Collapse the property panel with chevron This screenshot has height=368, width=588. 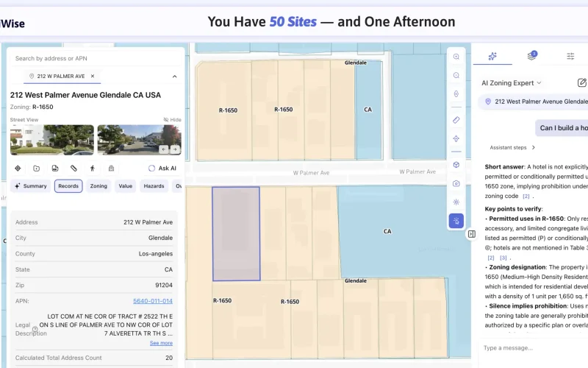[x=174, y=76]
